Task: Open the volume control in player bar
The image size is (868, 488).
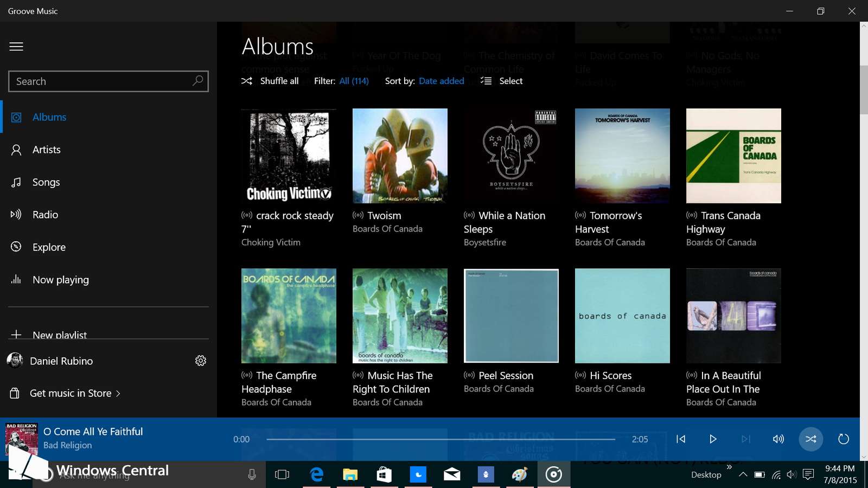Action: (778, 439)
